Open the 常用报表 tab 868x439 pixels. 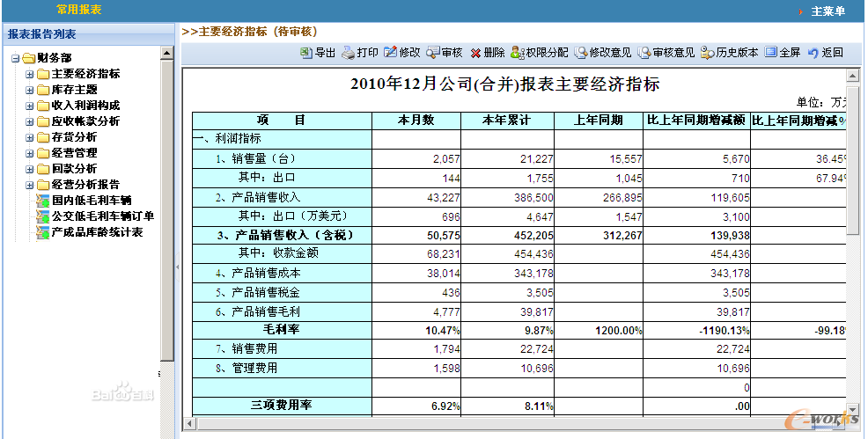pos(78,11)
